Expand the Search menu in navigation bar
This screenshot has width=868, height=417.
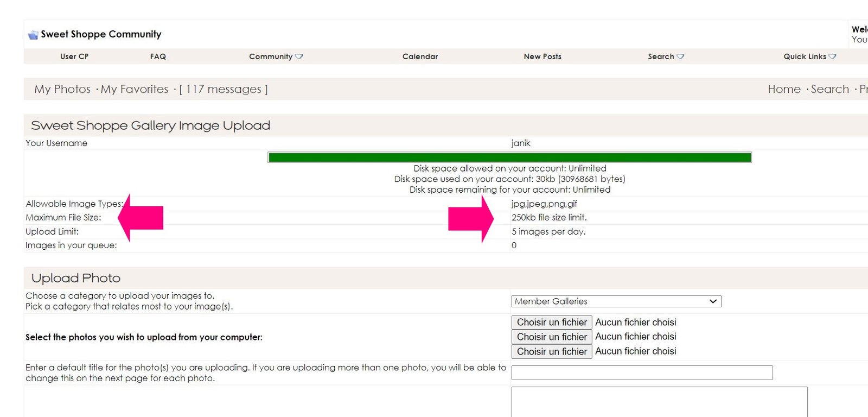pyautogui.click(x=666, y=56)
